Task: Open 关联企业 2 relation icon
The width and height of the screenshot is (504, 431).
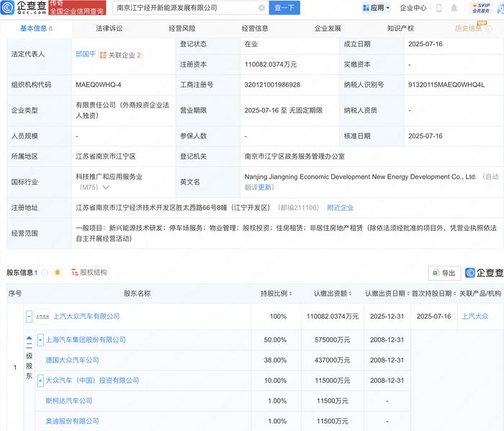Action: 102,55
